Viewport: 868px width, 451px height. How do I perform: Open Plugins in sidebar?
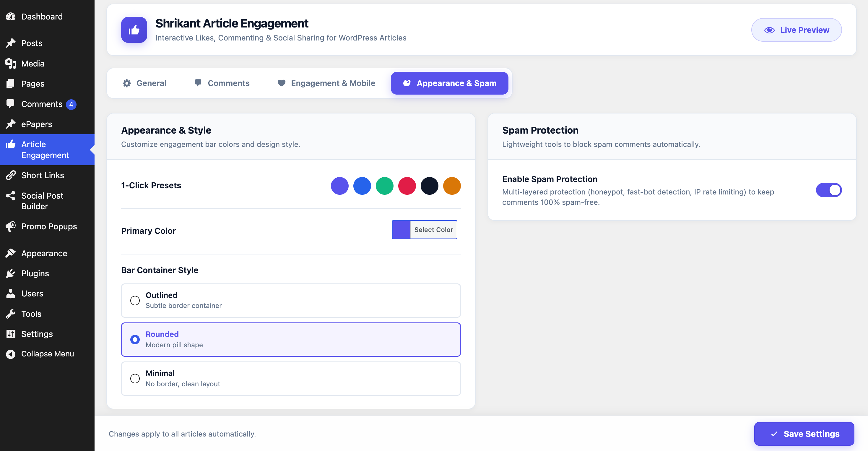(x=47, y=273)
